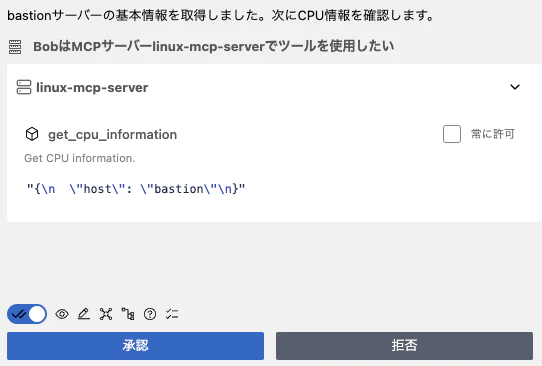542x366 pixels.
Task: Click the BobはMCPサーバー request heading
Action: tap(213, 46)
